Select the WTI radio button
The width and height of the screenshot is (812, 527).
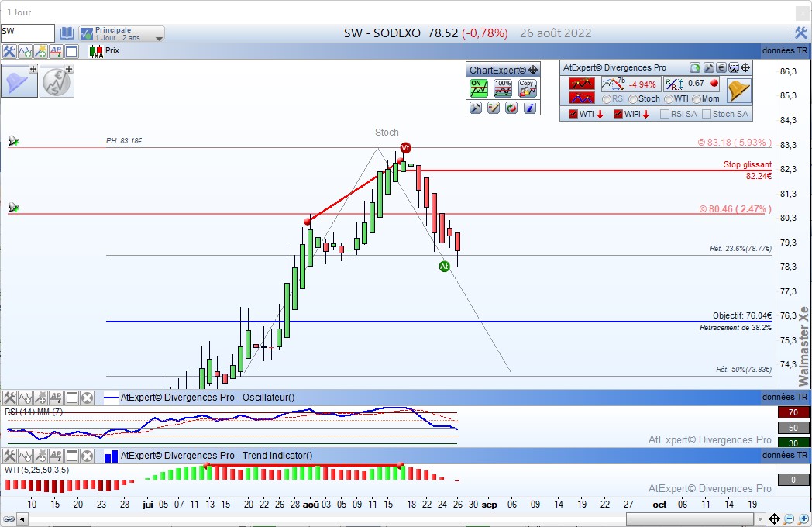tap(669, 99)
